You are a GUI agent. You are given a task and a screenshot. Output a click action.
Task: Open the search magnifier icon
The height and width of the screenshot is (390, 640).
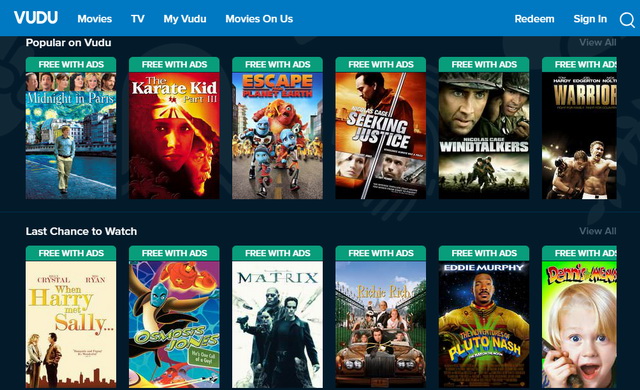627,19
